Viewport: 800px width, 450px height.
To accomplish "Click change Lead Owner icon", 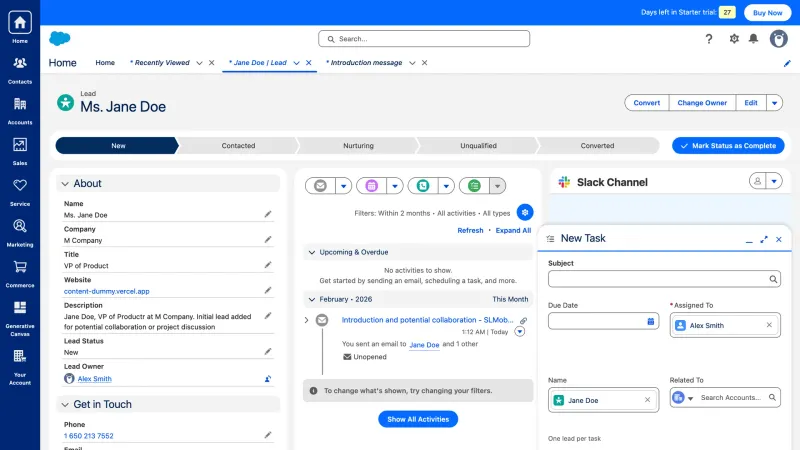I will pyautogui.click(x=268, y=379).
